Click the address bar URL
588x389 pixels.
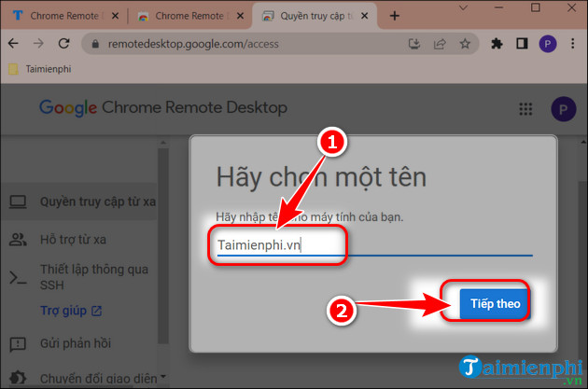(x=193, y=44)
